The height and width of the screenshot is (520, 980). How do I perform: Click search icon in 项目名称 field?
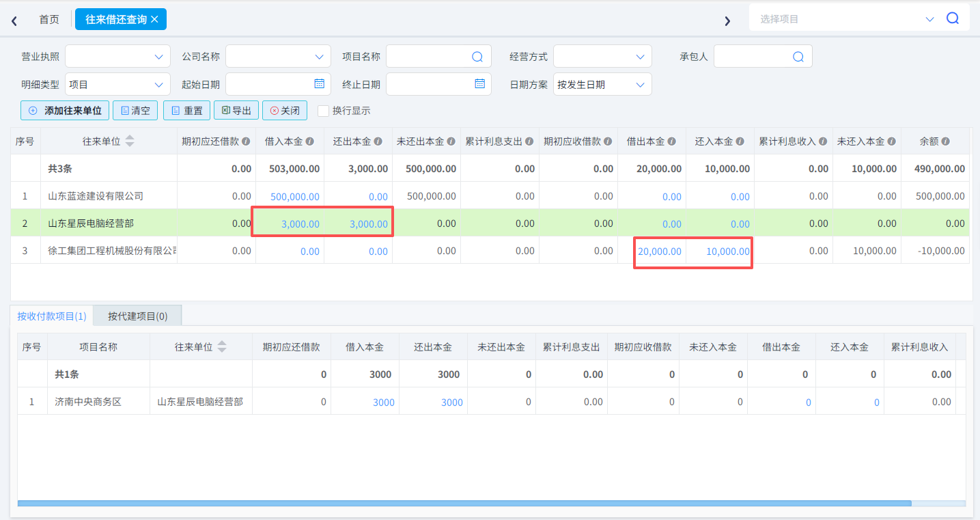pos(477,57)
